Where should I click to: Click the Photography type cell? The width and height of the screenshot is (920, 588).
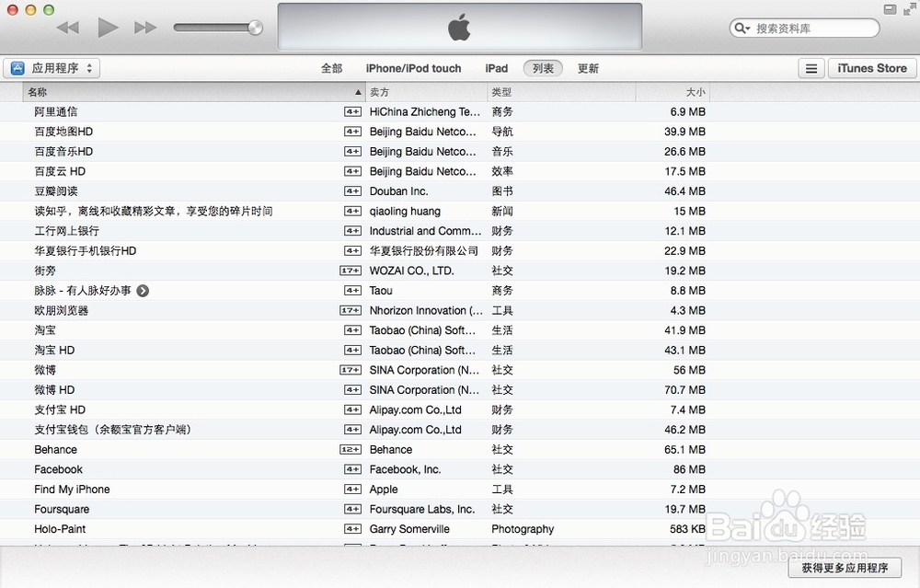click(x=523, y=529)
